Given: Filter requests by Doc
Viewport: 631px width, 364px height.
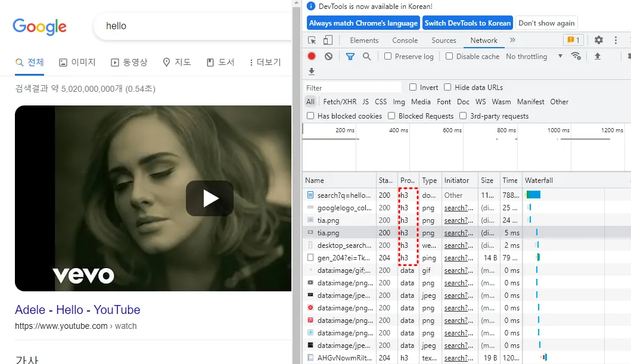Looking at the screenshot, I should [x=463, y=102].
